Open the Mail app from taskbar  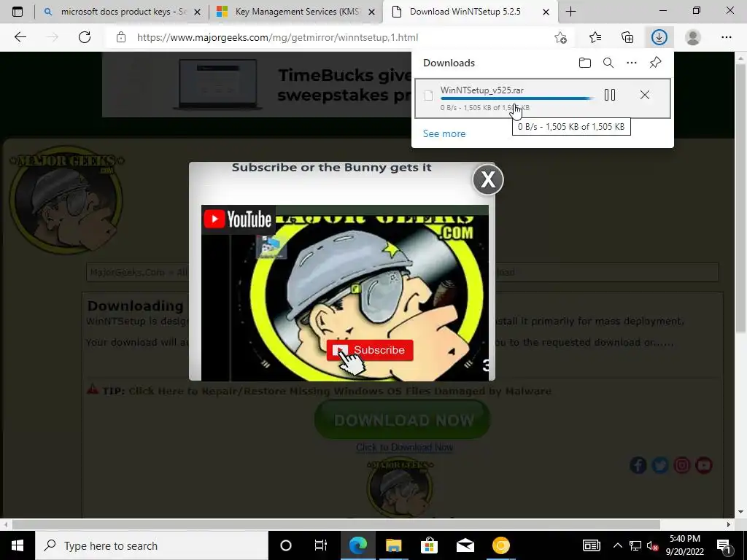click(465, 545)
